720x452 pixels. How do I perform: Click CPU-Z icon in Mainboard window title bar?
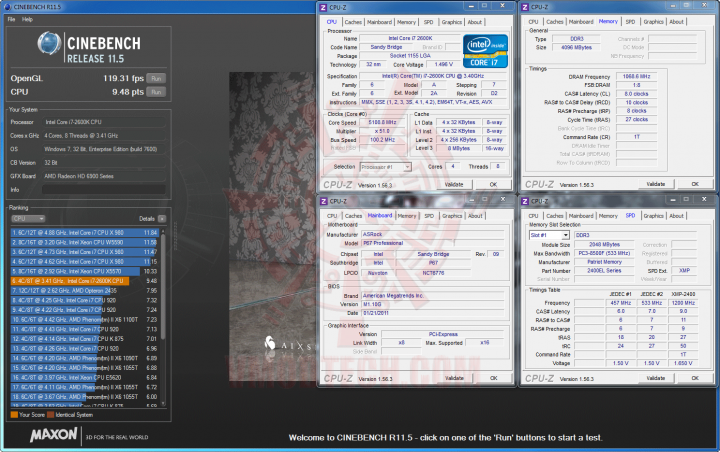[323, 201]
